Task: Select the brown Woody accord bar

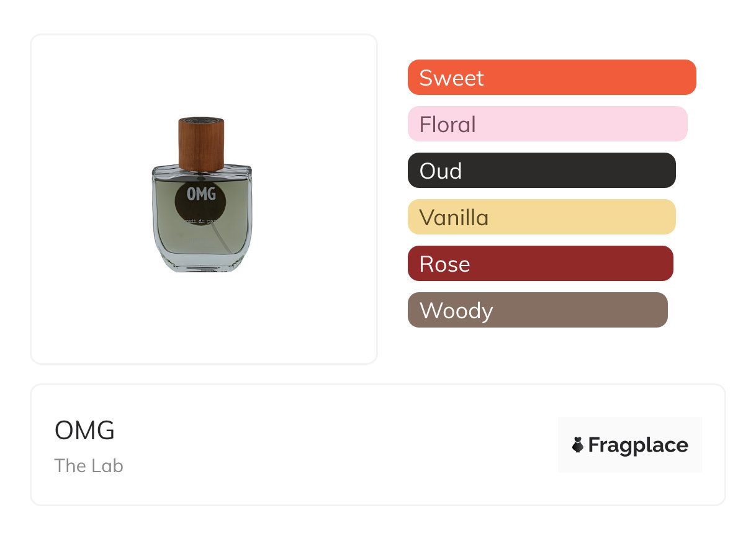Action: pos(538,310)
